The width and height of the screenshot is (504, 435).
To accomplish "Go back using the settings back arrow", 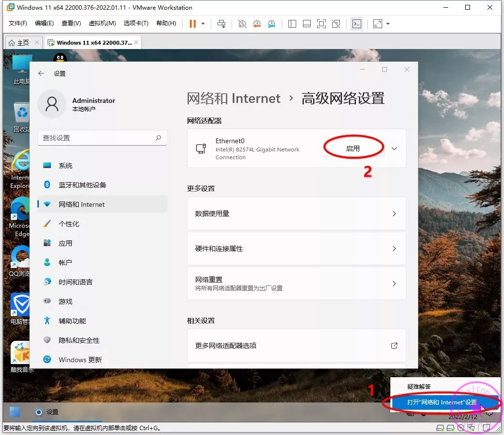I will (41, 73).
